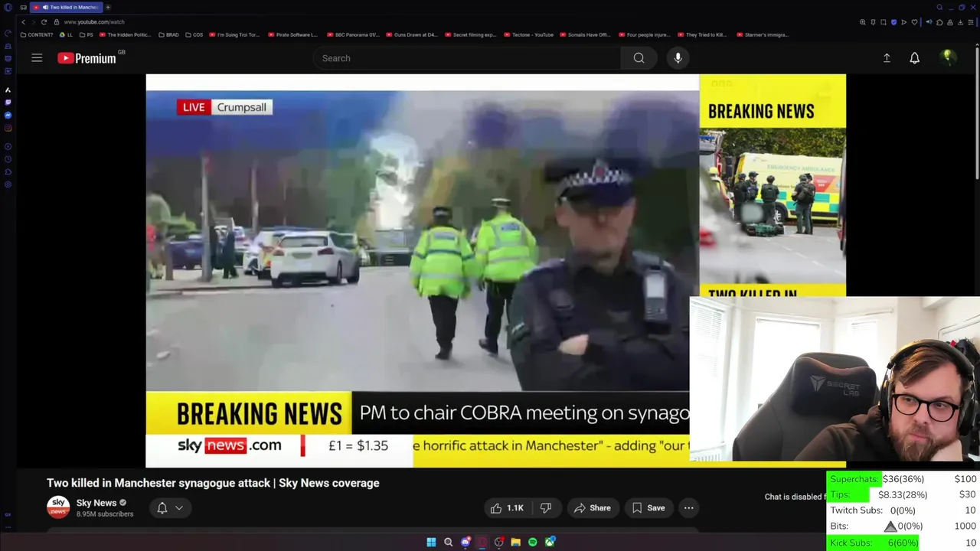
Task: Click the search magnifier button
Action: pos(639,58)
